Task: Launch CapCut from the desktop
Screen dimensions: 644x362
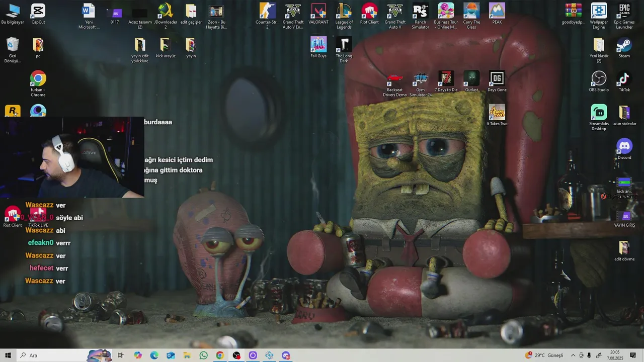Action: (x=38, y=14)
